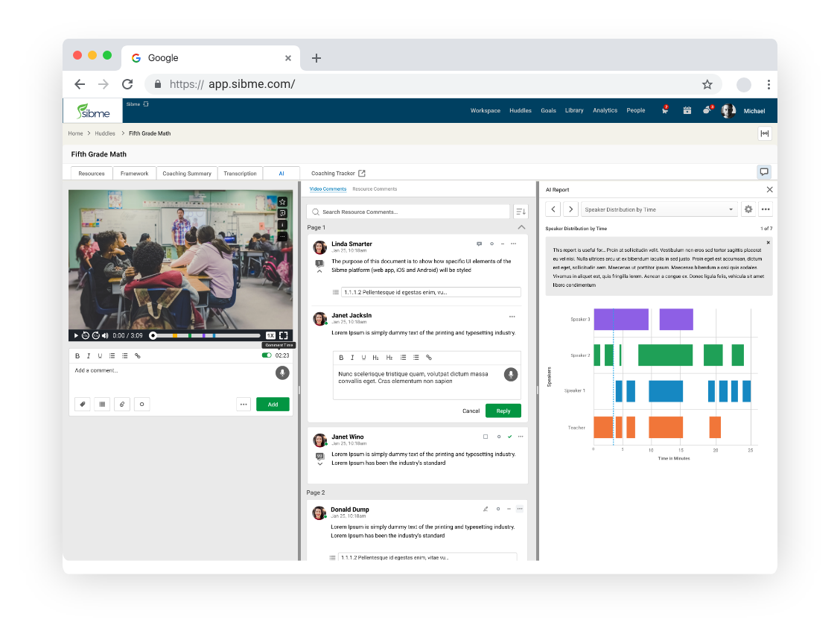The height and width of the screenshot is (637, 840).
Task: Open more options beside the Add button
Action: 244,405
